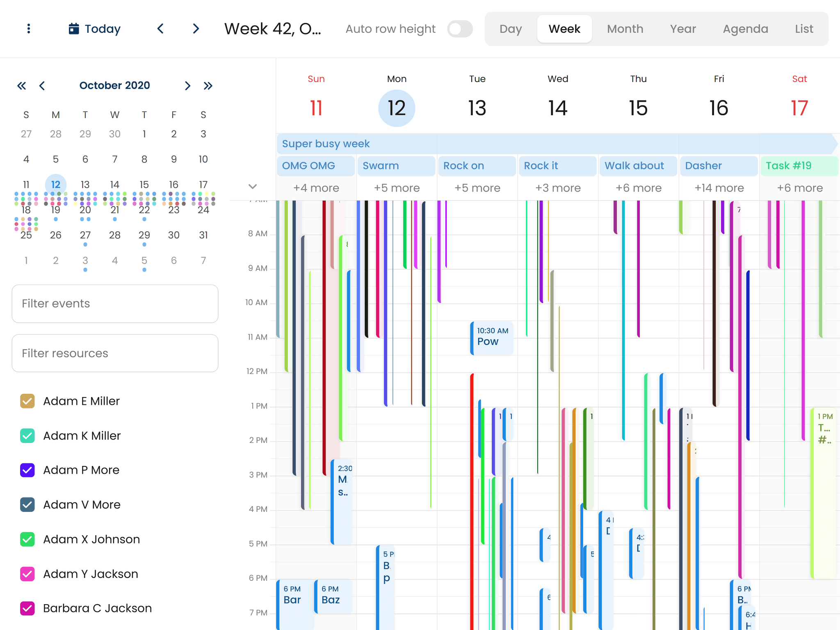Viewport: 840px width, 630px height.
Task: Show '+14 more' events on Friday
Action: coord(719,188)
